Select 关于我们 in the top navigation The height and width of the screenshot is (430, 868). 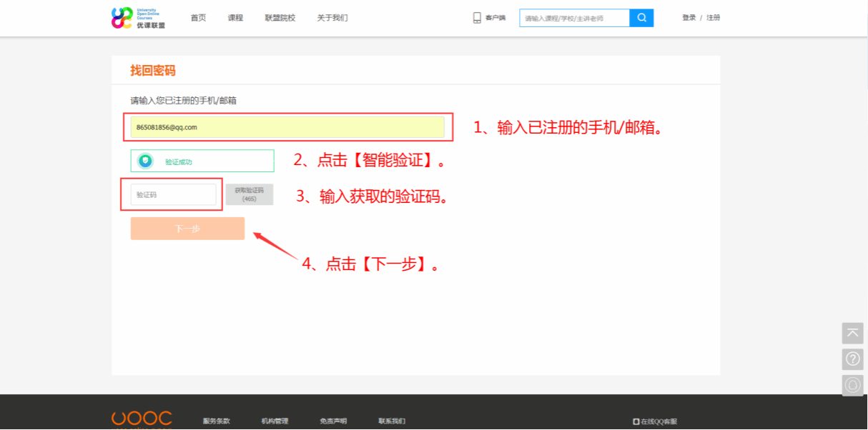(x=332, y=18)
